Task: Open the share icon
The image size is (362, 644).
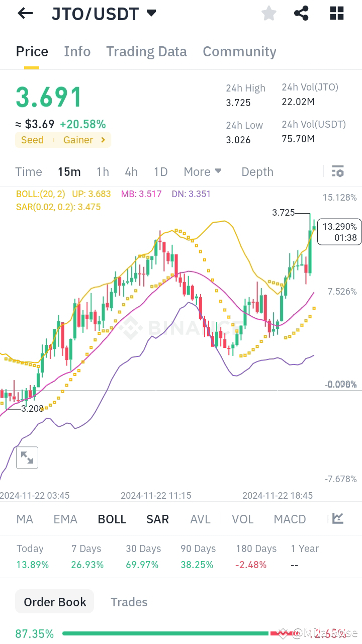Action: pyautogui.click(x=301, y=13)
